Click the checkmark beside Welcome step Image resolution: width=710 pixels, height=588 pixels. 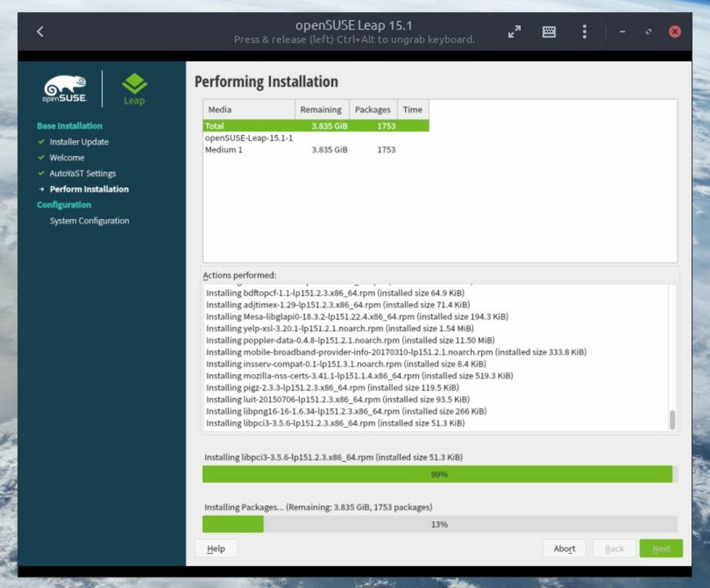coord(42,158)
